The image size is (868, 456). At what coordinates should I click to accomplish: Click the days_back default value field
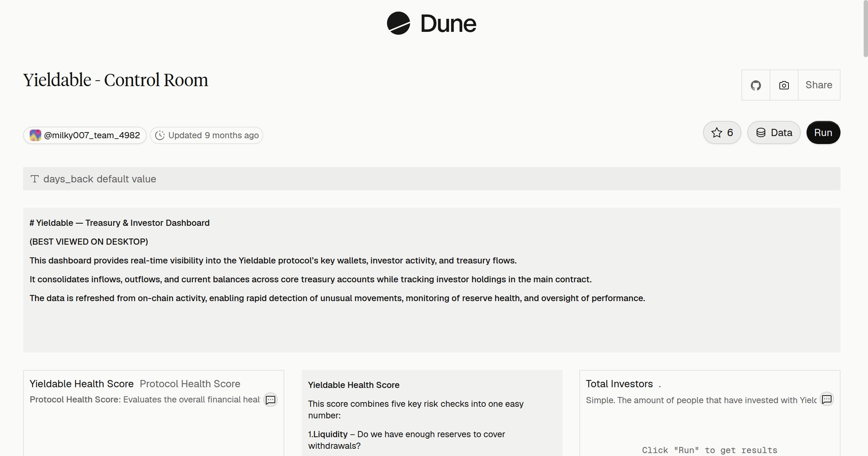pyautogui.click(x=432, y=179)
